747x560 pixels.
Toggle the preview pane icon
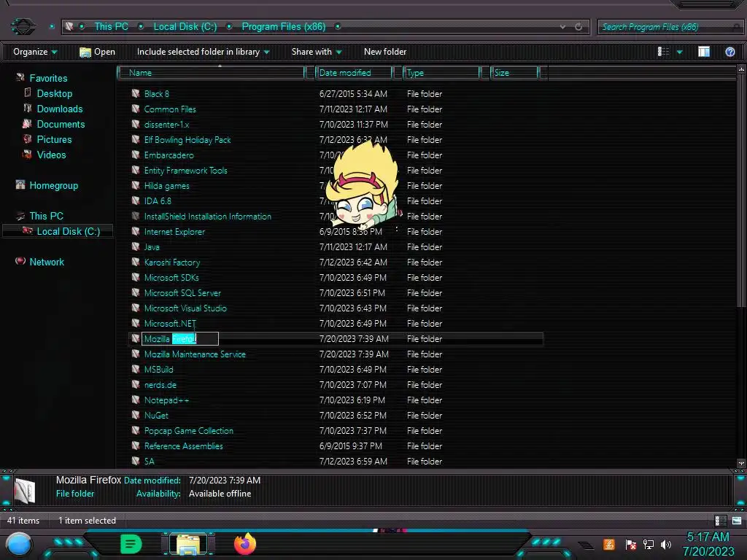(x=704, y=52)
